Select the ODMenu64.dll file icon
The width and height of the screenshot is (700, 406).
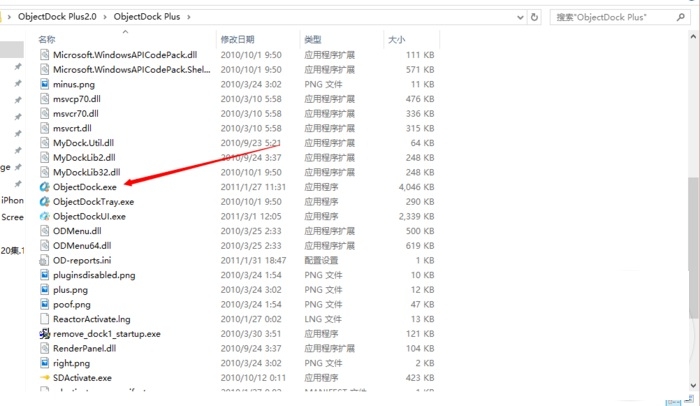tap(44, 246)
